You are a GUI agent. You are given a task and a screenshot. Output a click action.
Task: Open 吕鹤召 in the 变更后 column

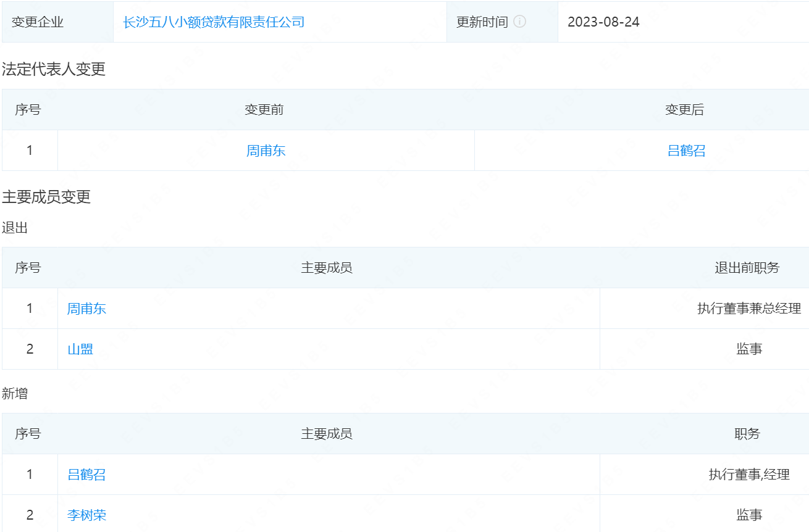687,151
